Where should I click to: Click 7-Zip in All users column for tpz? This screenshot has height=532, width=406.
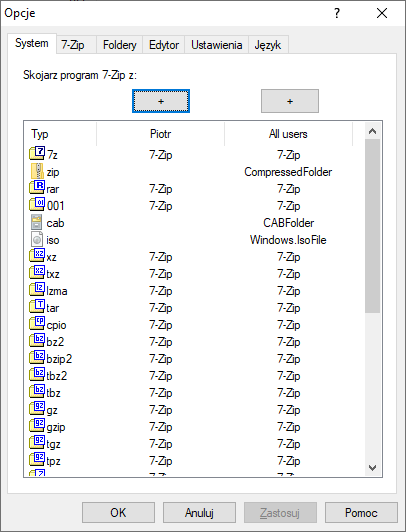(289, 461)
